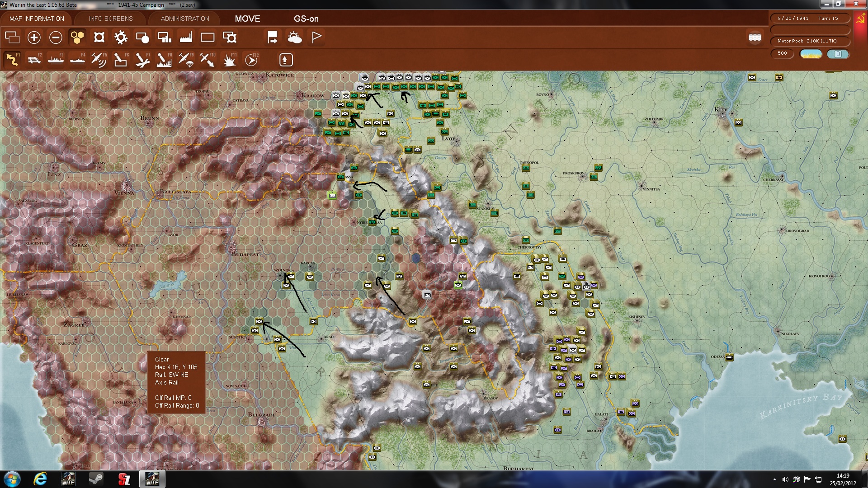Select the F7 bomb airfield mode
Screen dimensions: 868x488
pos(142,60)
